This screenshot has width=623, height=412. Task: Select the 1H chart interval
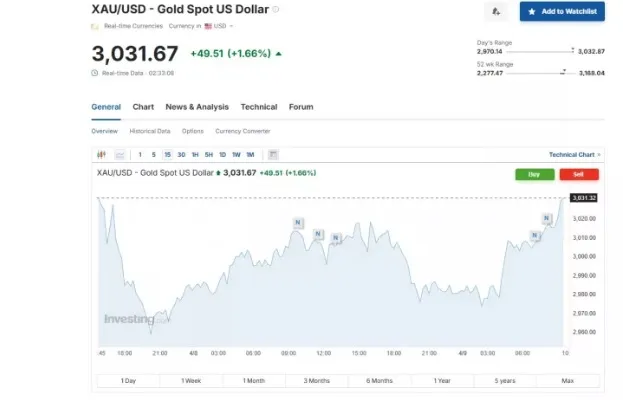tap(195, 155)
